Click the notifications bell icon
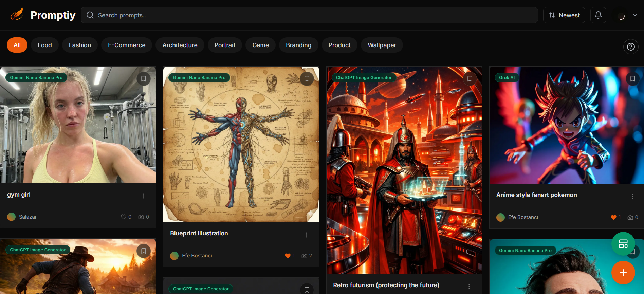Image resolution: width=644 pixels, height=294 pixels. click(x=598, y=15)
